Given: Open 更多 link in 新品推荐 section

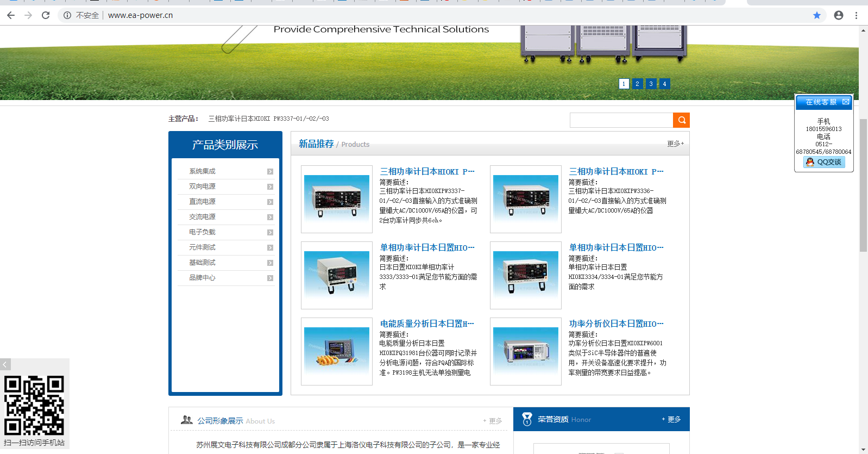Looking at the screenshot, I should tap(675, 144).
